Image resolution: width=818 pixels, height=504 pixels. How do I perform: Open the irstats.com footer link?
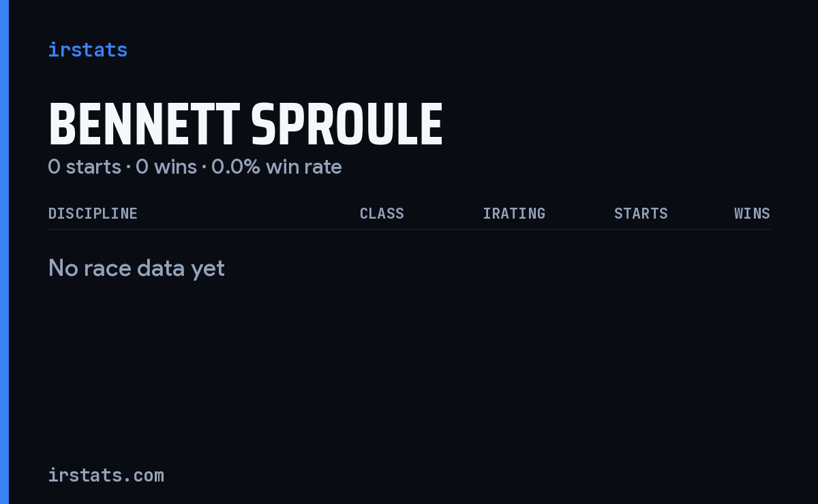(106, 475)
